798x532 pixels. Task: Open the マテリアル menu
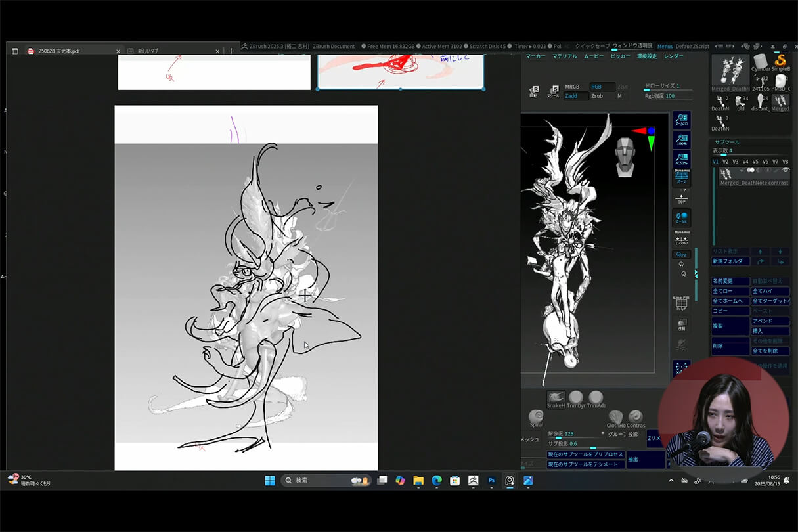(564, 56)
